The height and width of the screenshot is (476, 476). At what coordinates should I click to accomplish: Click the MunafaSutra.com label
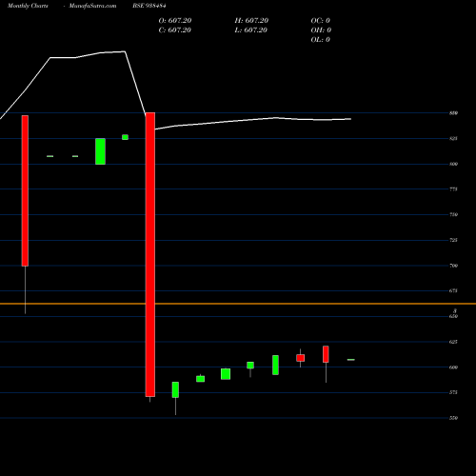[92, 6]
